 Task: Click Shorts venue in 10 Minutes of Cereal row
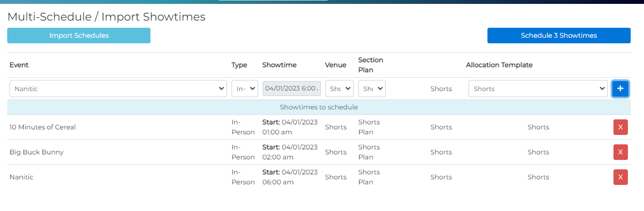click(x=336, y=127)
